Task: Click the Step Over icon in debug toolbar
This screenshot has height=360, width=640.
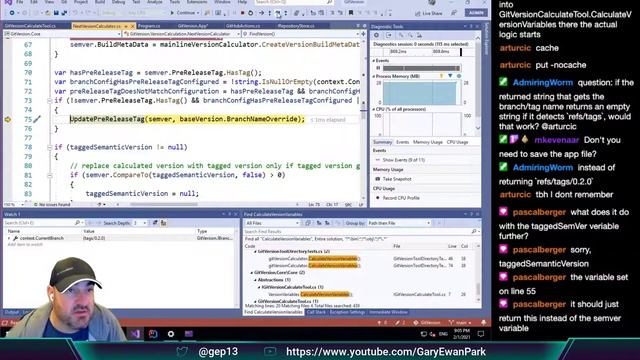Action: click(x=278, y=13)
